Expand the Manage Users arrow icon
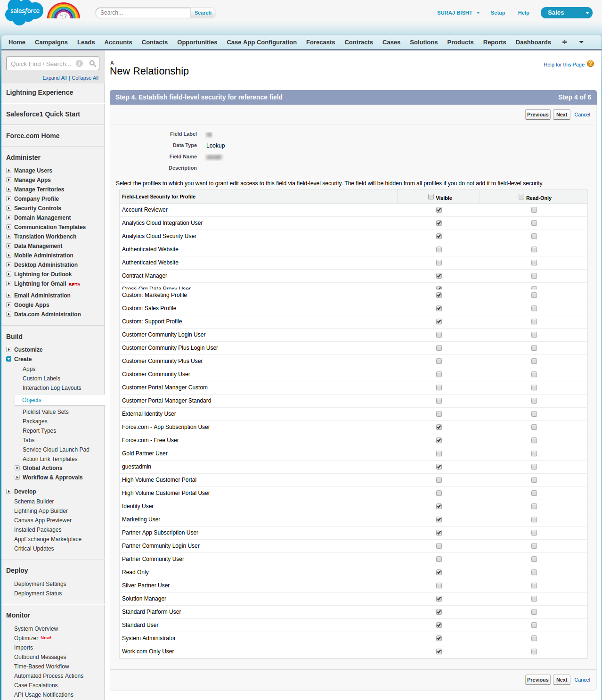The image size is (602, 700). [9, 171]
